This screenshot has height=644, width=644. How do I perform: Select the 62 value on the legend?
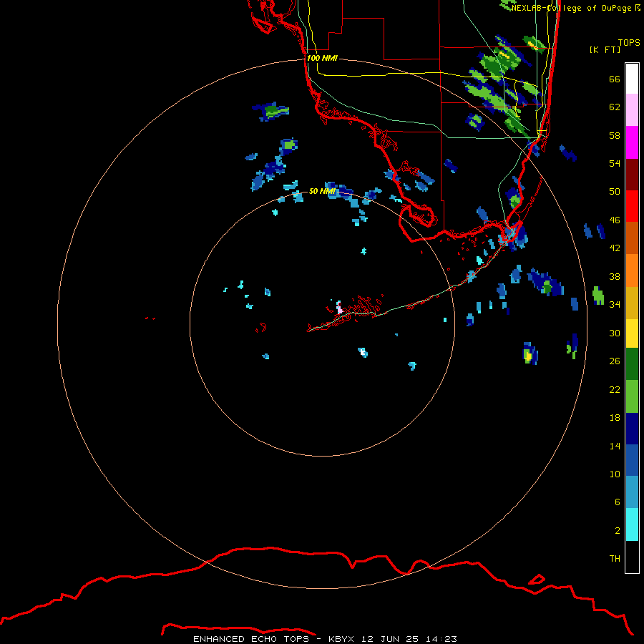pyautogui.click(x=615, y=107)
